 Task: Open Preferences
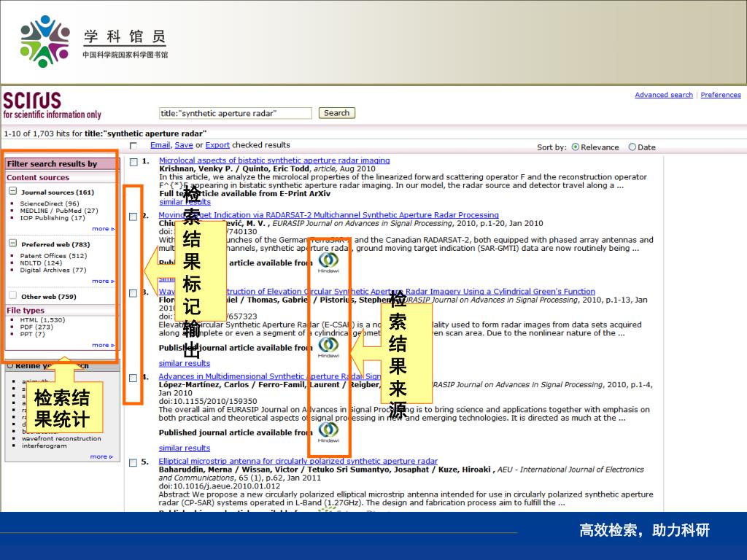[721, 95]
